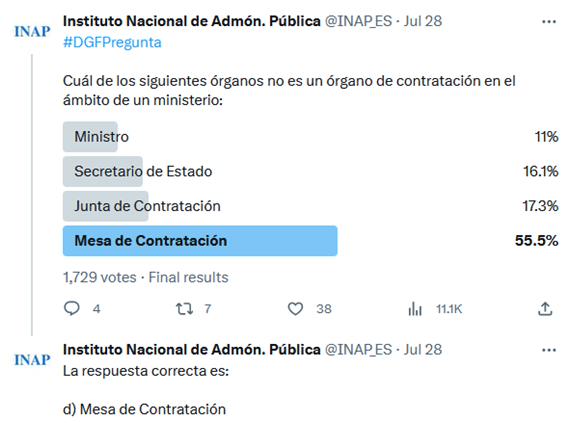Image resolution: width=571 pixels, height=423 pixels.
Task: Open profile name on the reply tweet
Action: tap(192, 349)
